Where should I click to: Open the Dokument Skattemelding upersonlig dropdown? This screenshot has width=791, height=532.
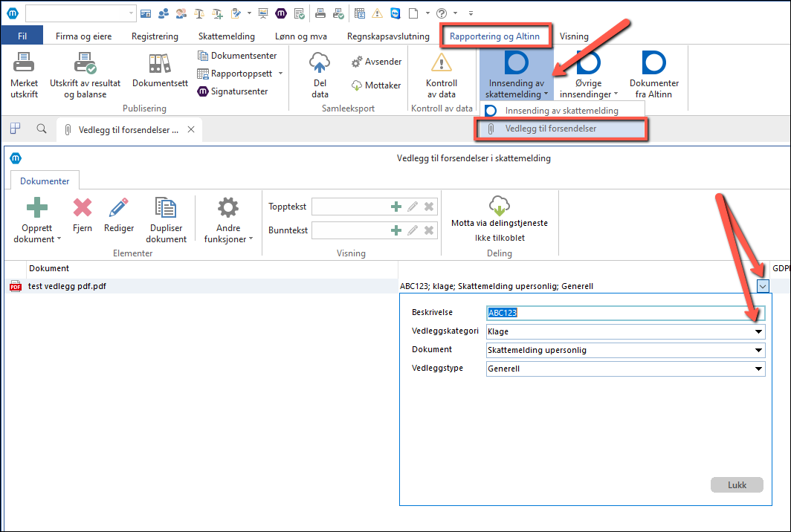pyautogui.click(x=758, y=350)
